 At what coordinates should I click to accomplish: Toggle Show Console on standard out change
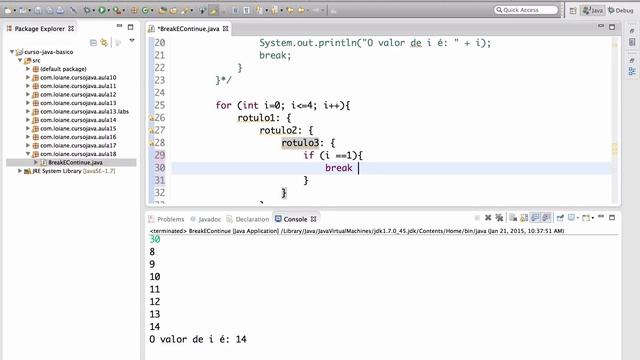(x=535, y=218)
